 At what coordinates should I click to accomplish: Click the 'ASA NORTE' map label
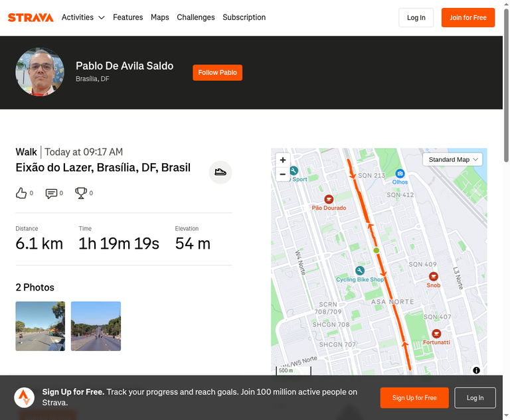(x=392, y=302)
